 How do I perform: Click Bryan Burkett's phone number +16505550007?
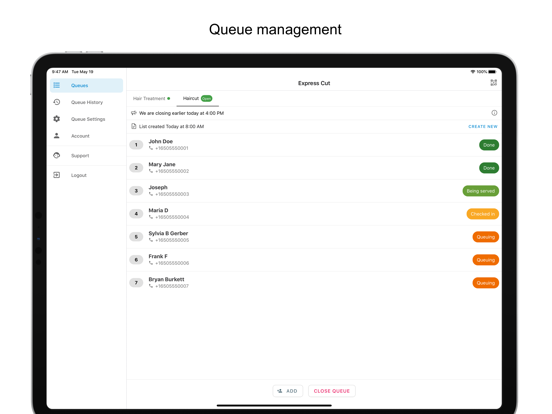172,286
